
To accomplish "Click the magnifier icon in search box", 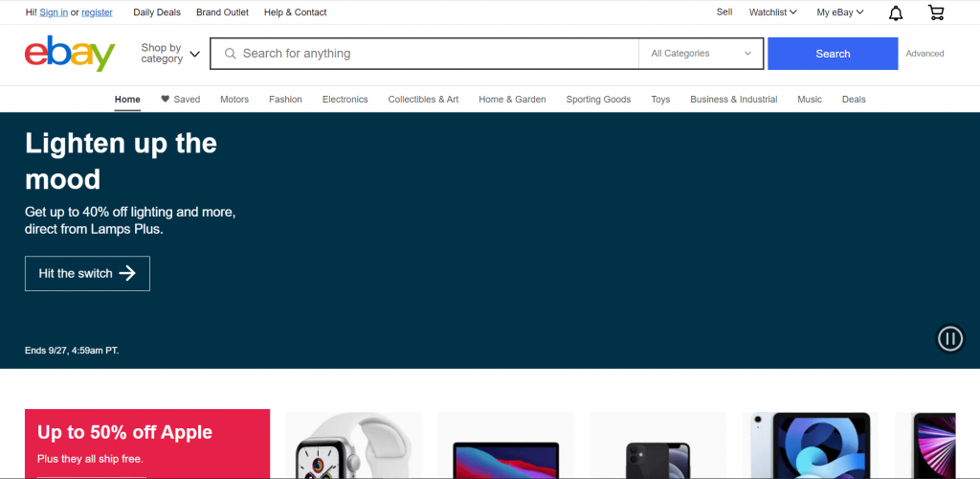I will point(230,54).
